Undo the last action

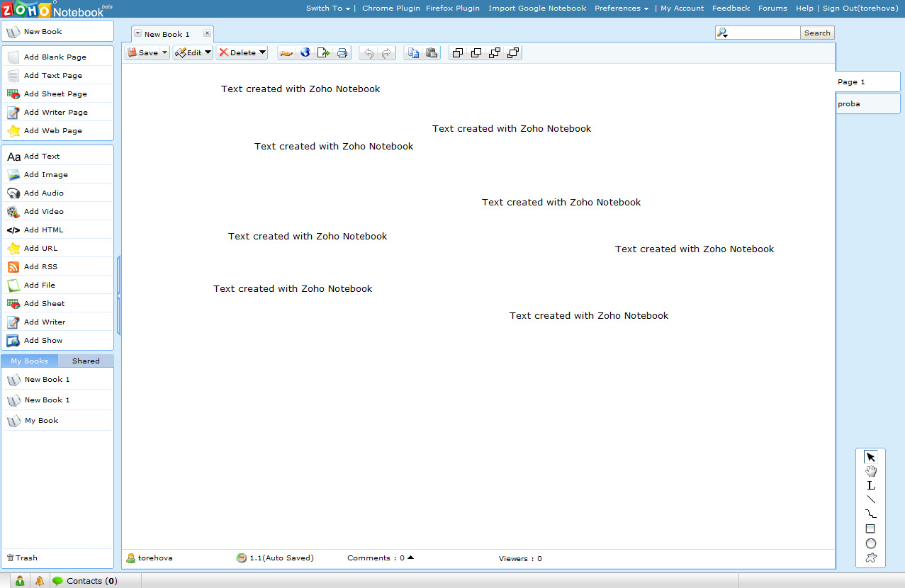pos(369,52)
